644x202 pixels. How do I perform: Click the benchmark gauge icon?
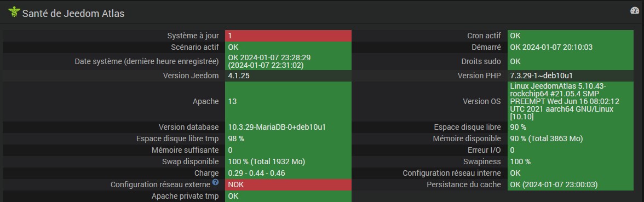635,11
